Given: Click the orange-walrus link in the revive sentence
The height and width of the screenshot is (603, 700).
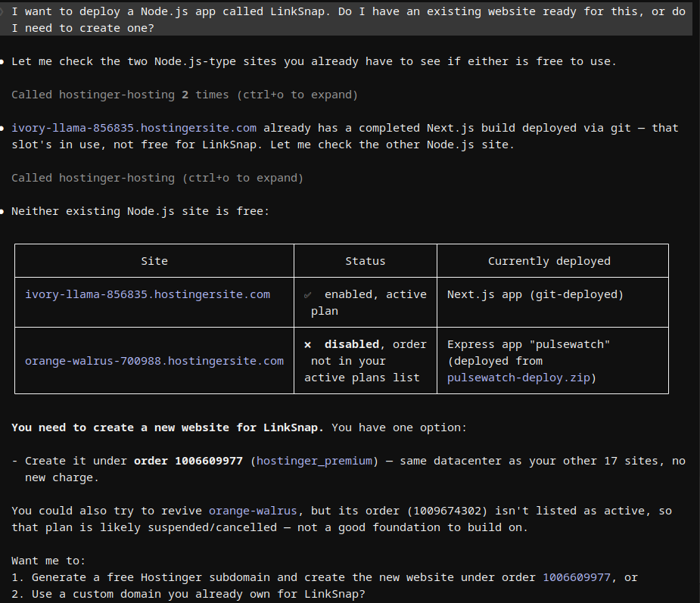Looking at the screenshot, I should pos(253,511).
